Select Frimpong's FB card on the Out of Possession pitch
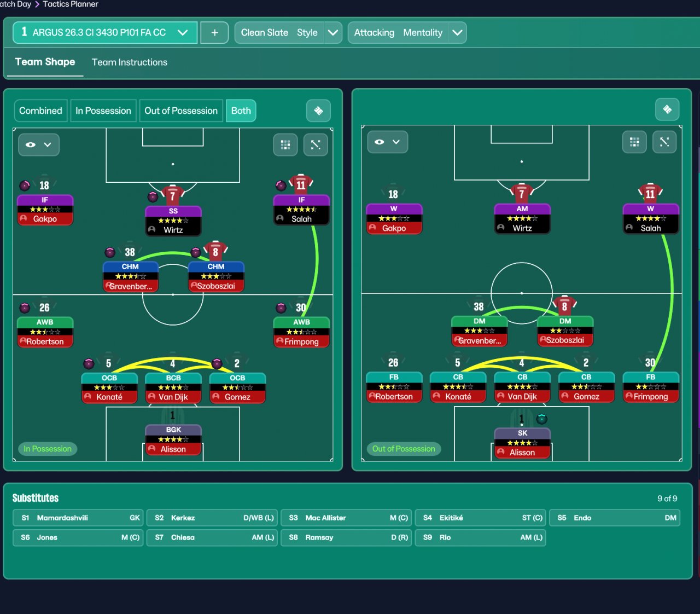The height and width of the screenshot is (614, 700). 651,387
